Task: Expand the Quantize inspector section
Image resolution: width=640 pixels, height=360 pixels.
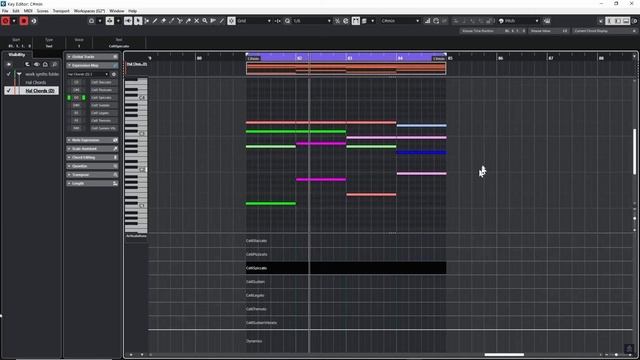Action: coord(92,166)
